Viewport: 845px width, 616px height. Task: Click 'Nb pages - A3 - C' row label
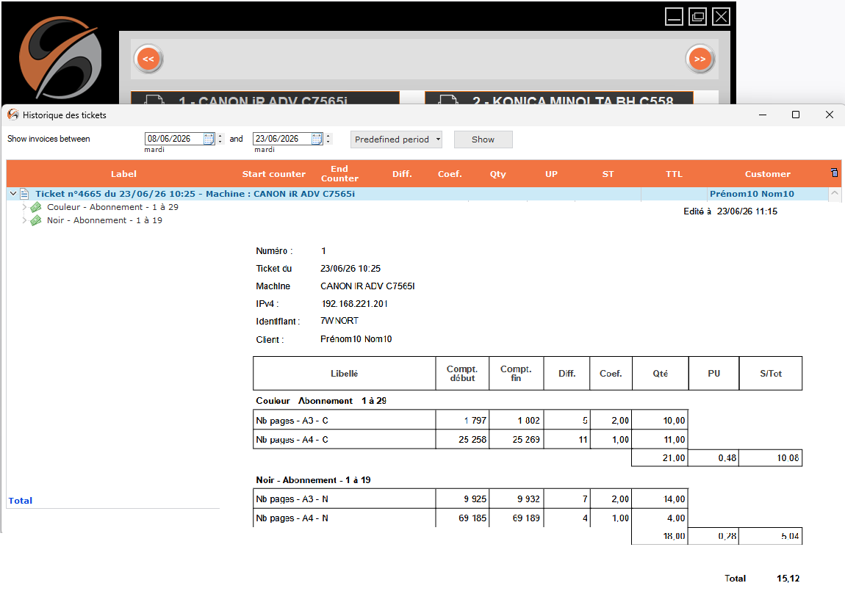(x=292, y=421)
